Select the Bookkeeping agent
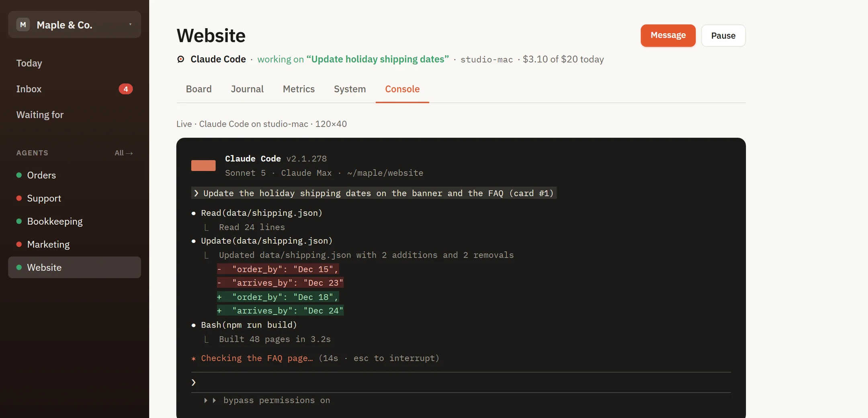The height and width of the screenshot is (418, 868). 75,221
